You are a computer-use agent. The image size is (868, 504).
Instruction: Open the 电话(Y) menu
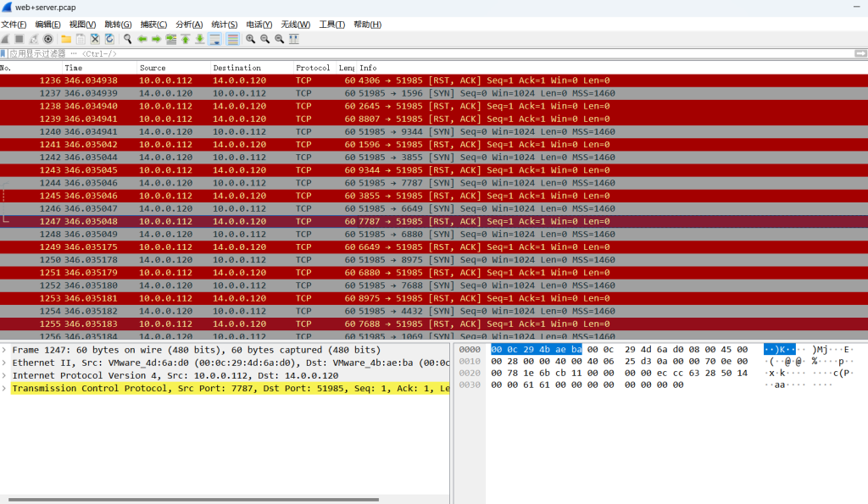point(259,25)
